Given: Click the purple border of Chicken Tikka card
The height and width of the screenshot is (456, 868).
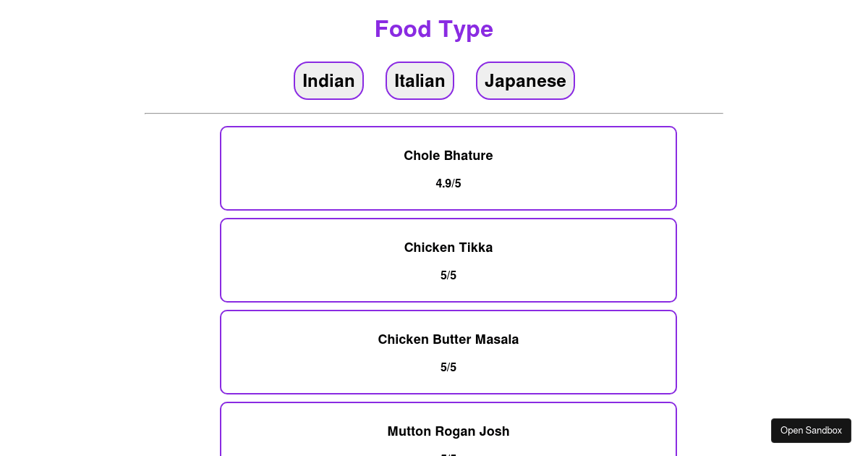Looking at the screenshot, I should tap(448, 219).
